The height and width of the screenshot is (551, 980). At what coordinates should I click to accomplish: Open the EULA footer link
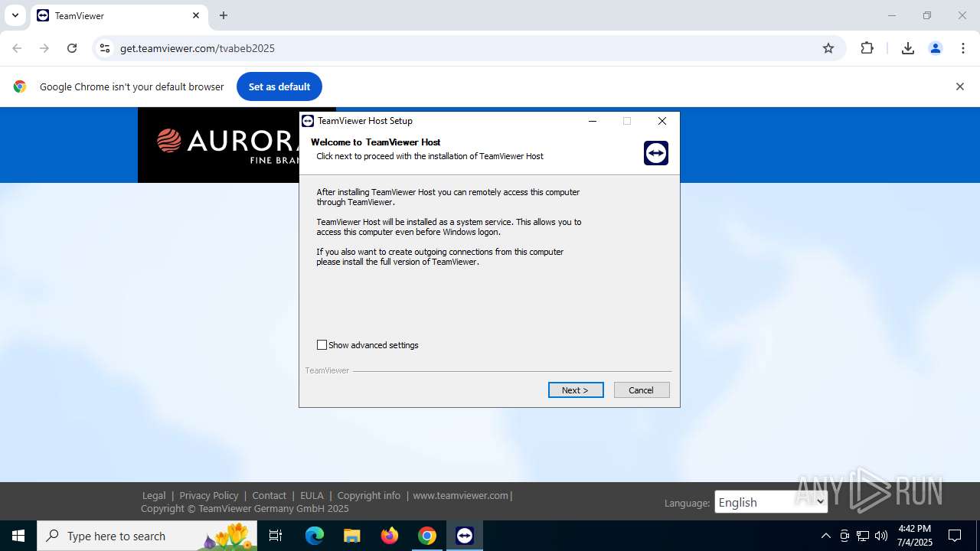pyautogui.click(x=312, y=495)
